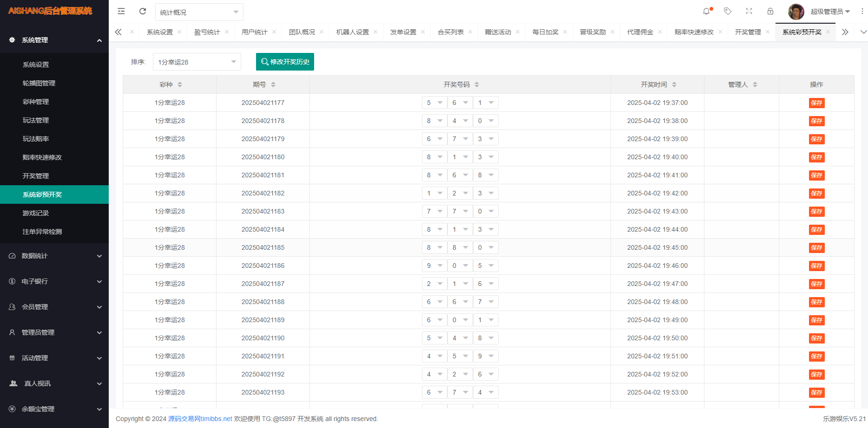Click the lock screen icon
This screenshot has width=868, height=428.
click(770, 11)
